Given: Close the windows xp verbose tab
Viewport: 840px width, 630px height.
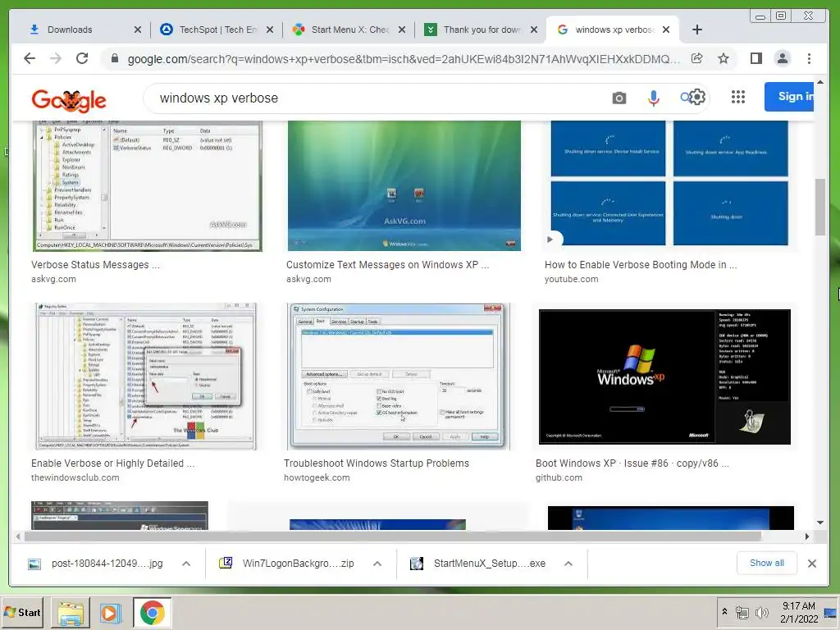Looking at the screenshot, I should click(x=666, y=30).
